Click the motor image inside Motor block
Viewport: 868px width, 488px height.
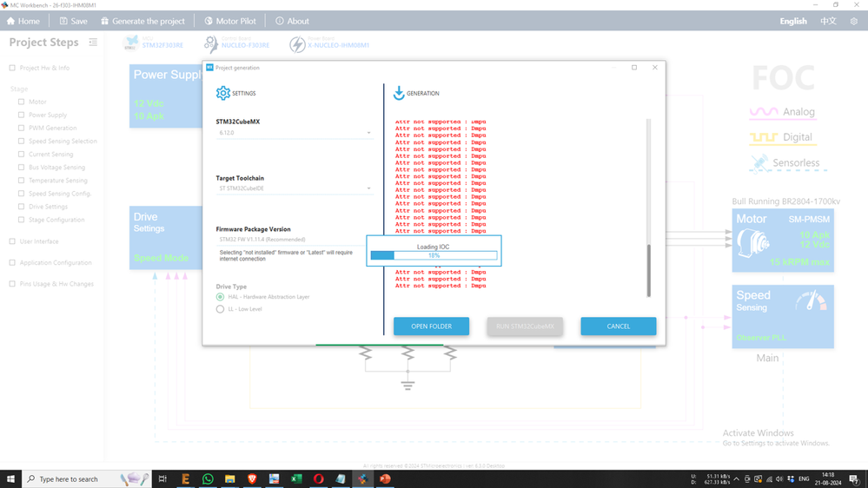tap(752, 243)
